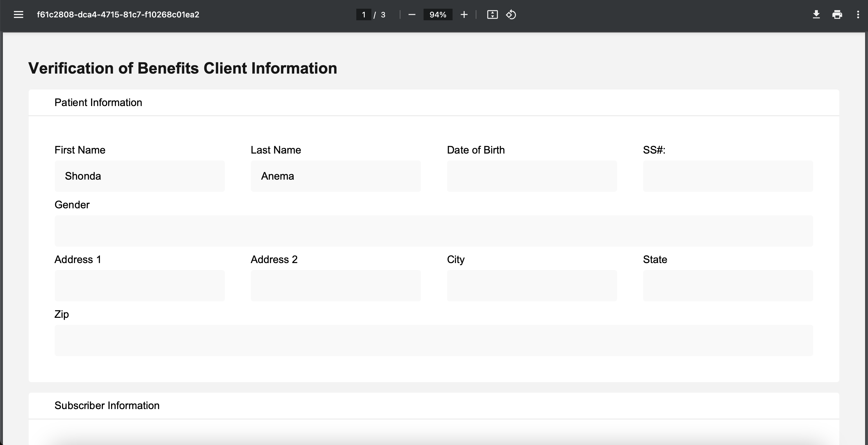Click the First Name field containing Shonda

point(139,176)
